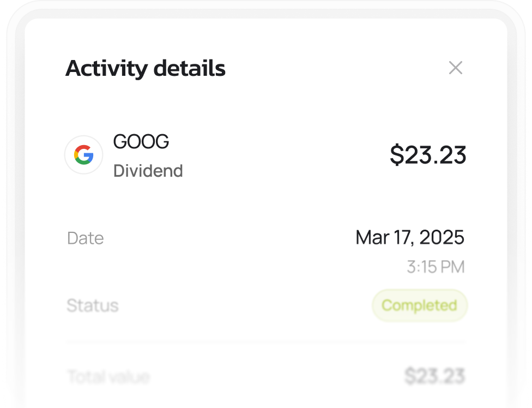Click the year 2025 in the date
532x408 pixels.
pyautogui.click(x=442, y=237)
